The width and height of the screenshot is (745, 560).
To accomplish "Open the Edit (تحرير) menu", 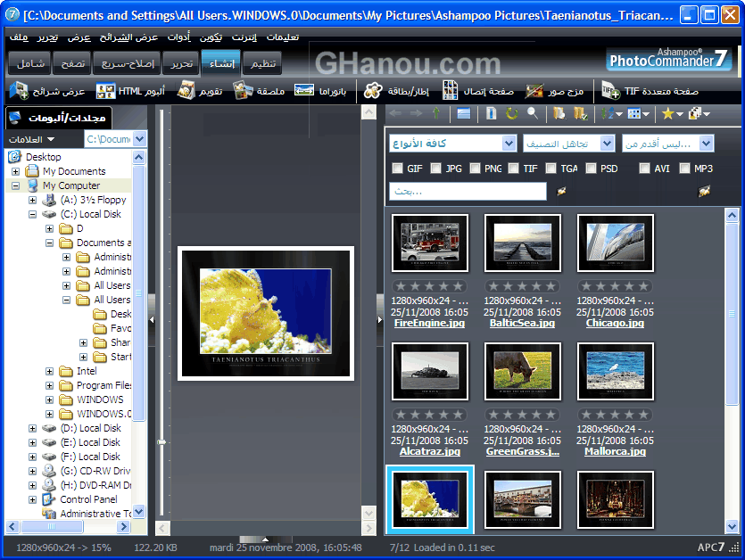I will [x=47, y=37].
